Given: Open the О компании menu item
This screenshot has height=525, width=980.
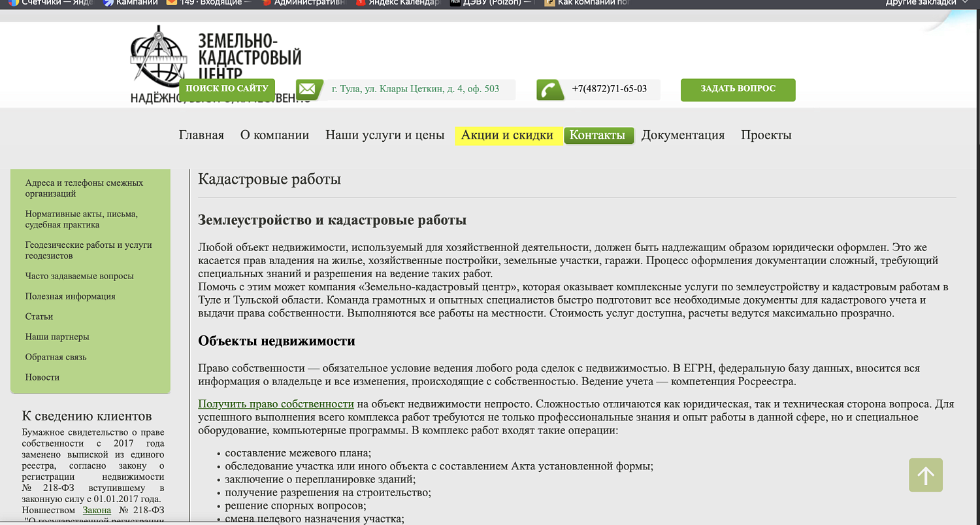Looking at the screenshot, I should (274, 135).
